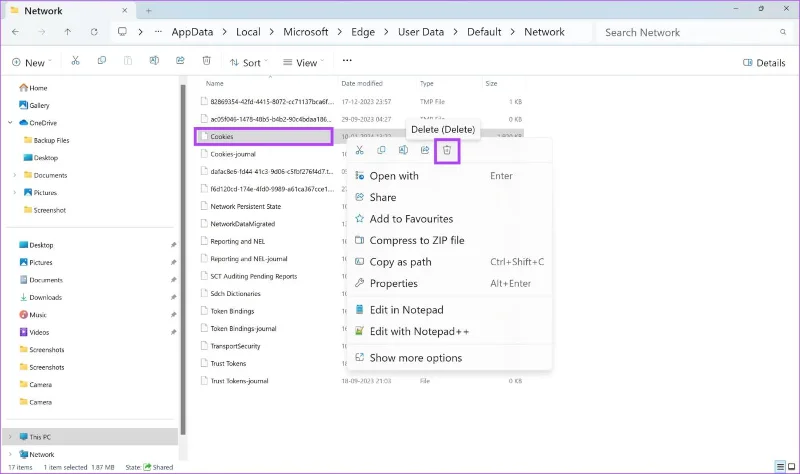Toggle the Details pane button
This screenshot has height=474, width=800.
point(764,63)
